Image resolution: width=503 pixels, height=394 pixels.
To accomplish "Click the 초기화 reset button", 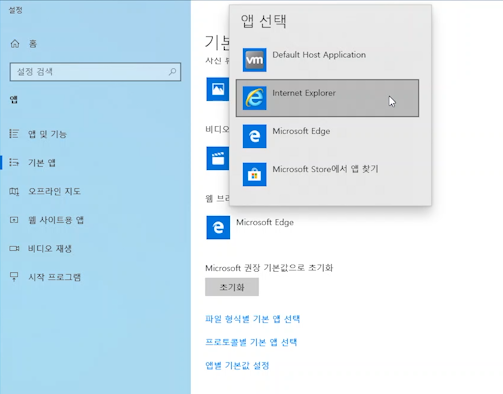I will (232, 287).
